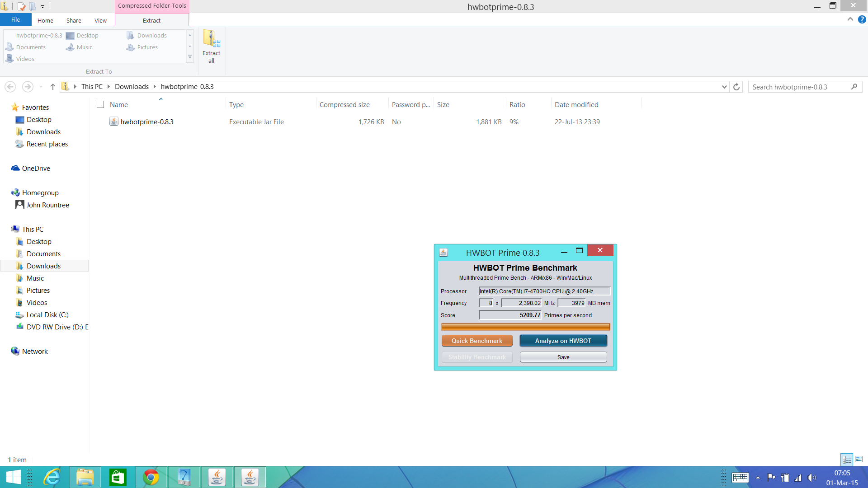The image size is (868, 488).
Task: Click Compressed Folder Tools contextual tab
Action: pos(152,6)
